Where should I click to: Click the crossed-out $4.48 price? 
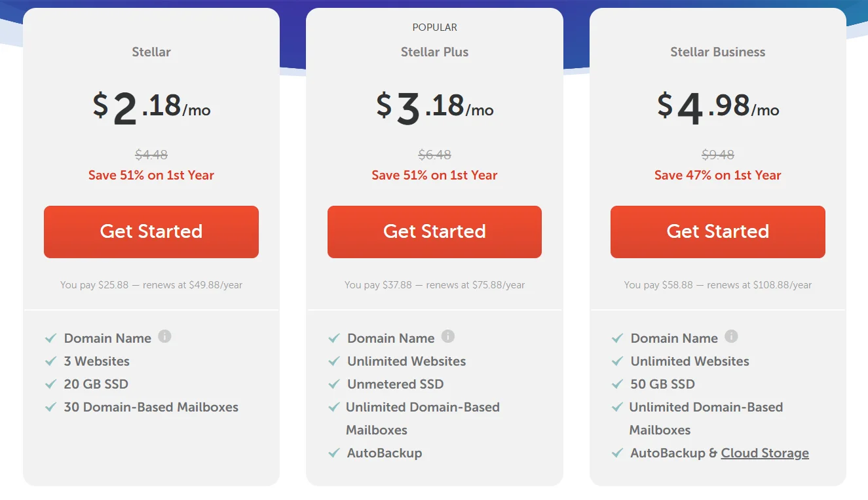click(151, 155)
